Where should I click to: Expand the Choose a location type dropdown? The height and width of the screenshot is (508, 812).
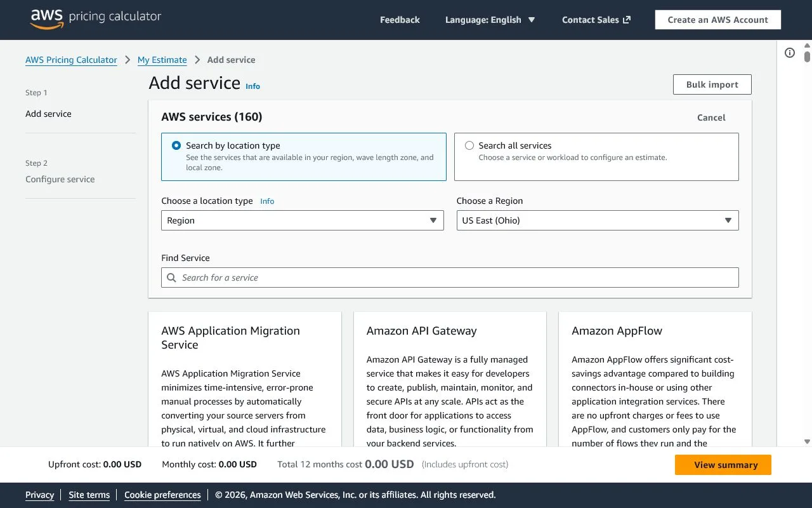pos(302,220)
